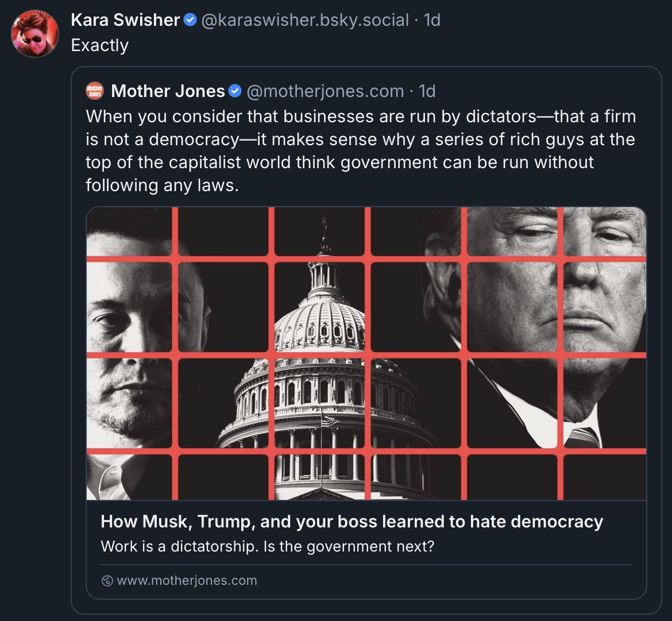The width and height of the screenshot is (672, 621).
Task: Click Kara Swisher's blue verified badge
Action: (x=190, y=20)
